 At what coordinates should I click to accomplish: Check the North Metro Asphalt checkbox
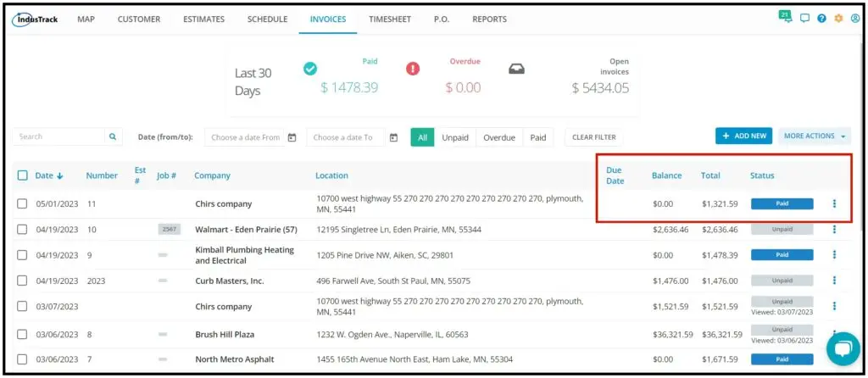22,359
